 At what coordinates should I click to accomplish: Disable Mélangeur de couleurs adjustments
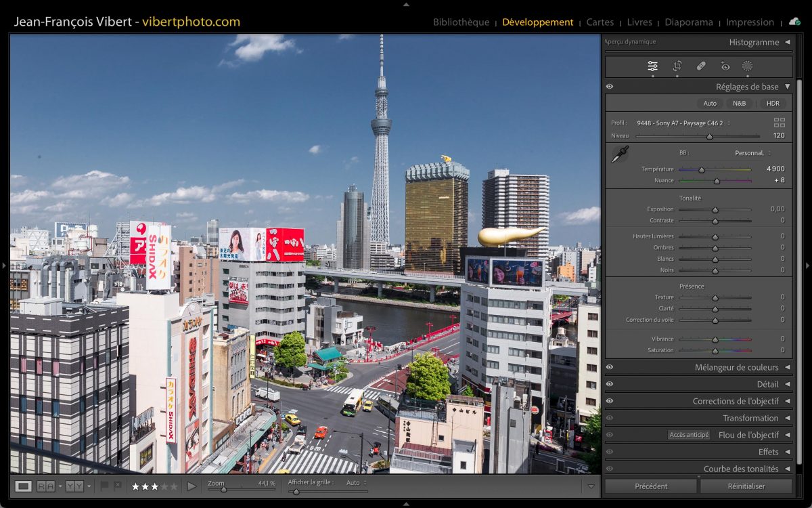[610, 367]
